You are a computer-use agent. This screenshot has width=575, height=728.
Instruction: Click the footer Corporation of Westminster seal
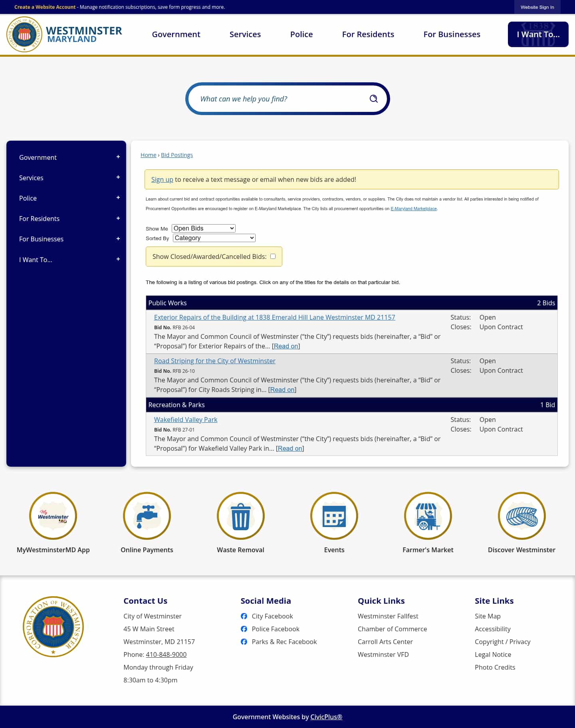53,627
